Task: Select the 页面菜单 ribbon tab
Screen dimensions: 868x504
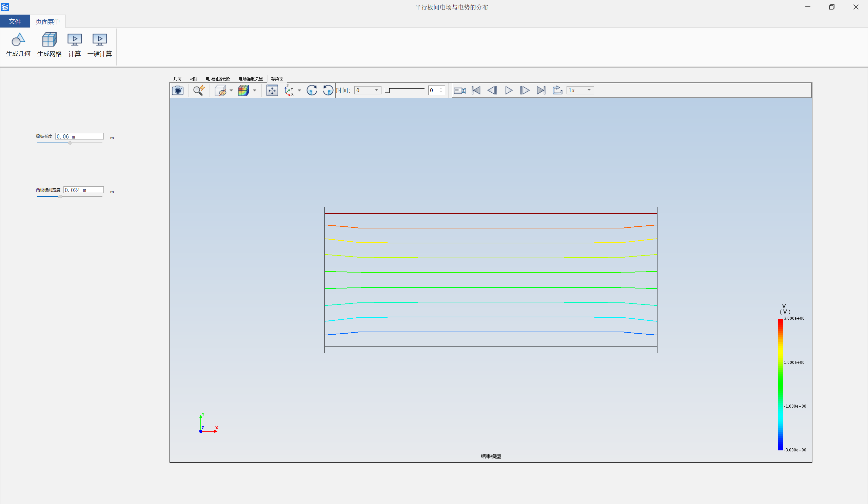Action: tap(47, 21)
